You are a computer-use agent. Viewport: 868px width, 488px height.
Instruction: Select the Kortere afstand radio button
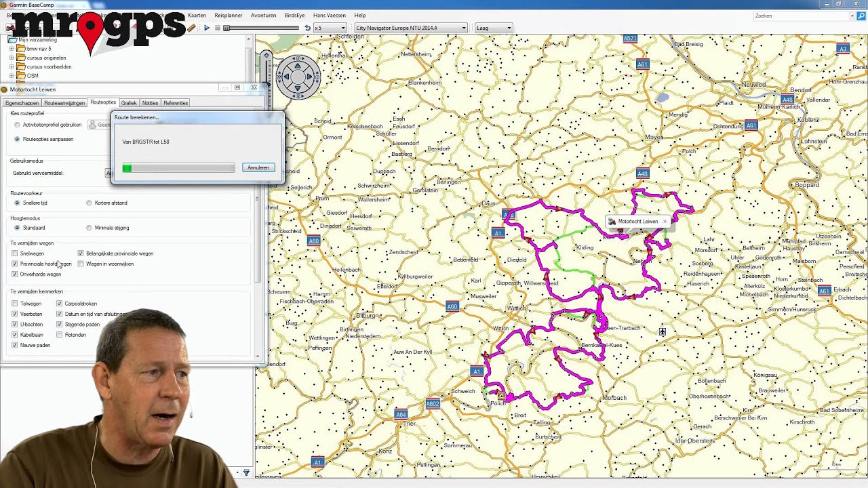(x=89, y=203)
